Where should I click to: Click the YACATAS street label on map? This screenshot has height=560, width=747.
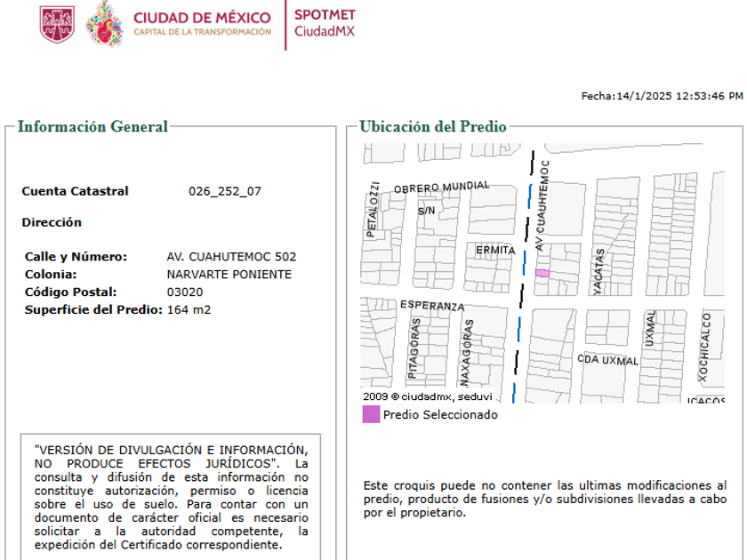[x=598, y=271]
